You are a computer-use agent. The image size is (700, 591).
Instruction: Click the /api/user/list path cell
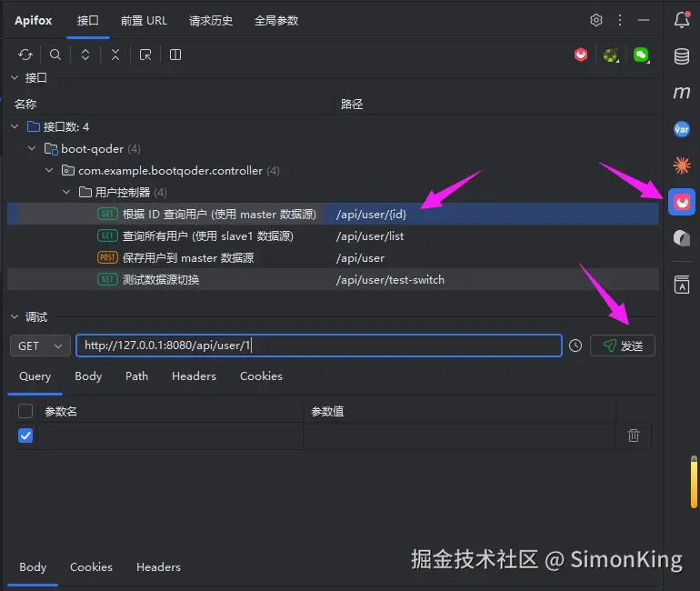click(x=370, y=236)
